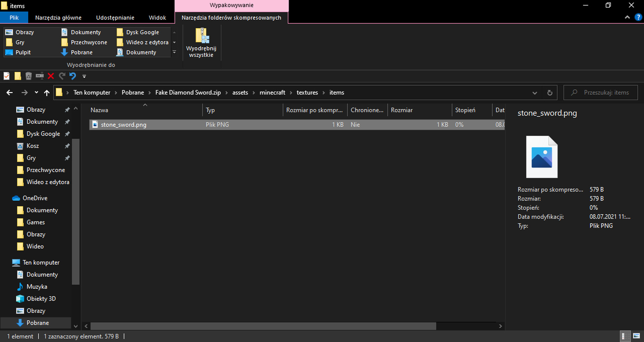Click the blue Undo arrow icon
This screenshot has width=644, height=342.
tap(73, 76)
